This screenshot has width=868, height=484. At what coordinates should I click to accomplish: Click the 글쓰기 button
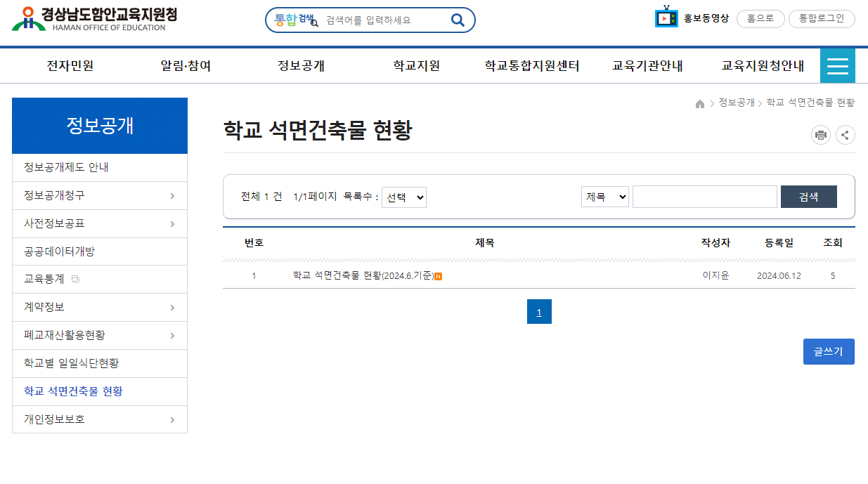(x=829, y=352)
